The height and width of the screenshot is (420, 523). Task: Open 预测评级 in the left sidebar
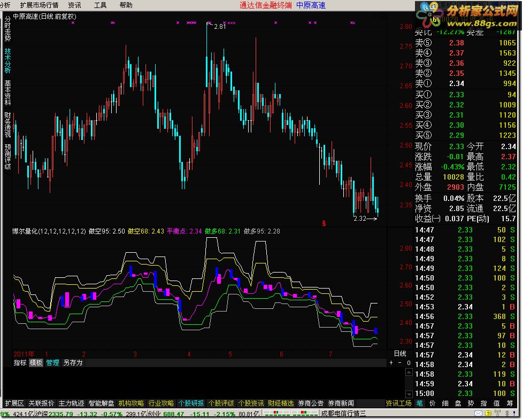[x=7, y=157]
